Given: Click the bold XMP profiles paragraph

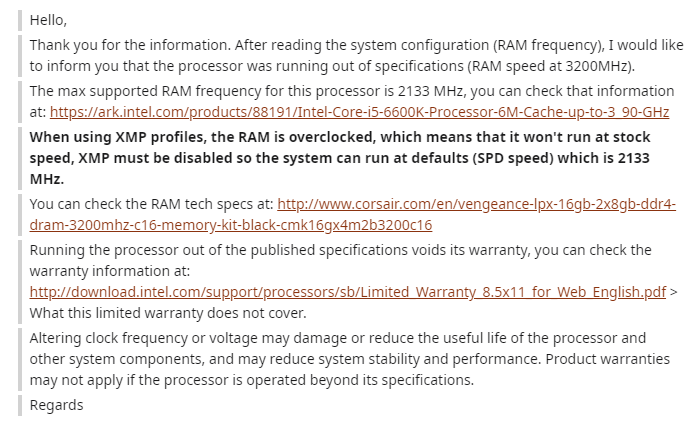Looking at the screenshot, I should pos(340,158).
